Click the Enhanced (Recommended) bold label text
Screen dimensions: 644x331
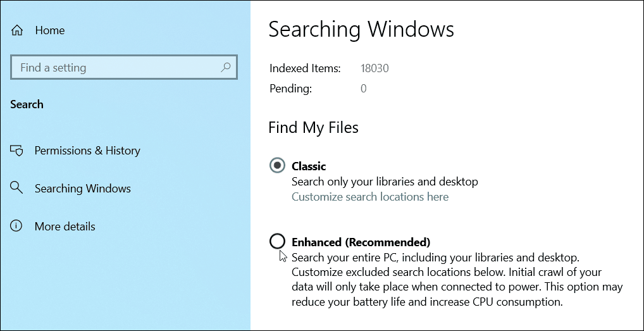[361, 242]
